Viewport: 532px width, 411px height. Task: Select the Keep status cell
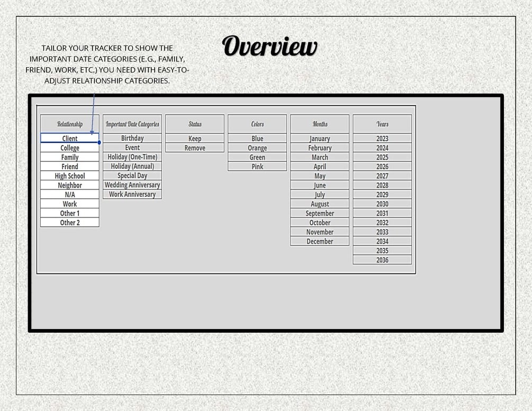(x=195, y=138)
